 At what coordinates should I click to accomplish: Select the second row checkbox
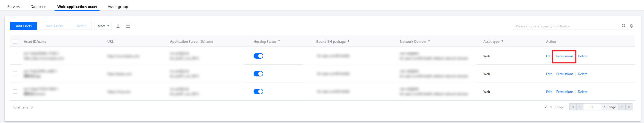pyautogui.click(x=15, y=74)
